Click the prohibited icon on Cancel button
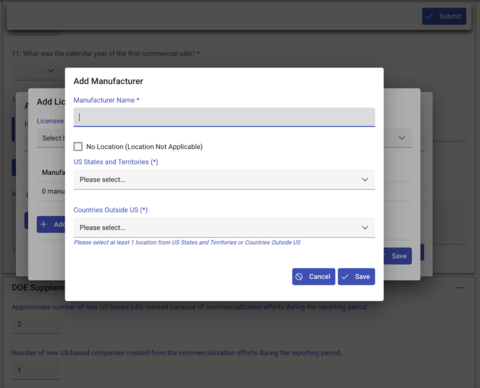Image resolution: width=480 pixels, height=388 pixels. pyautogui.click(x=299, y=277)
